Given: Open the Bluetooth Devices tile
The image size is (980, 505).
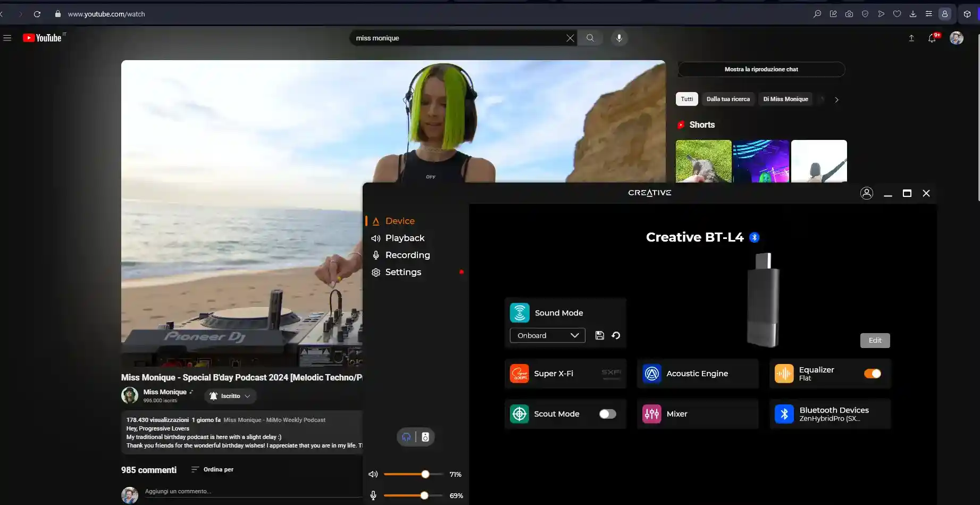Looking at the screenshot, I should [830, 414].
